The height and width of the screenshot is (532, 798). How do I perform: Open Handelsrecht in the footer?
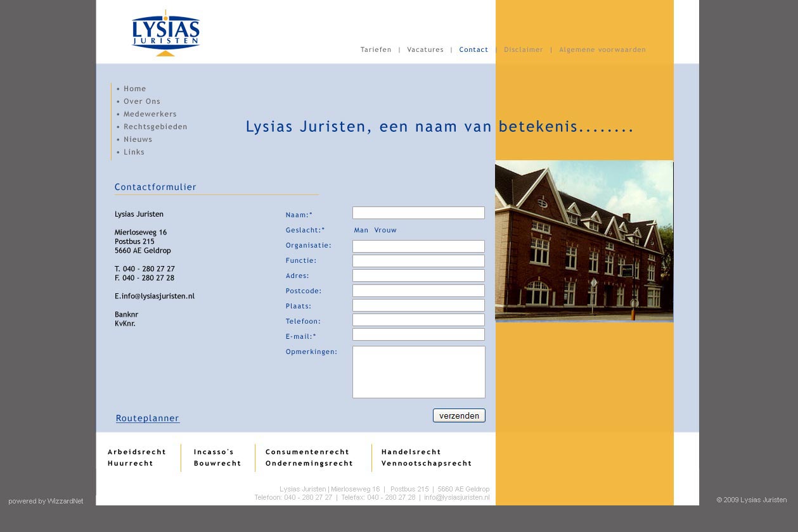tap(411, 452)
